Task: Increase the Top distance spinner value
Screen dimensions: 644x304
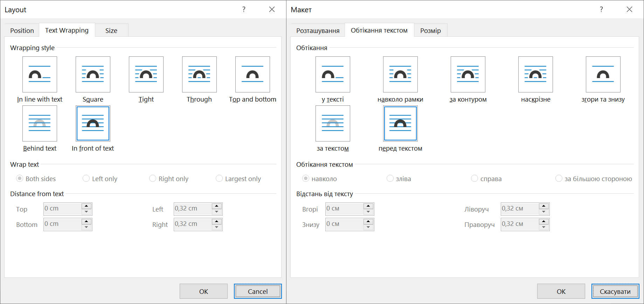Action: click(x=86, y=206)
